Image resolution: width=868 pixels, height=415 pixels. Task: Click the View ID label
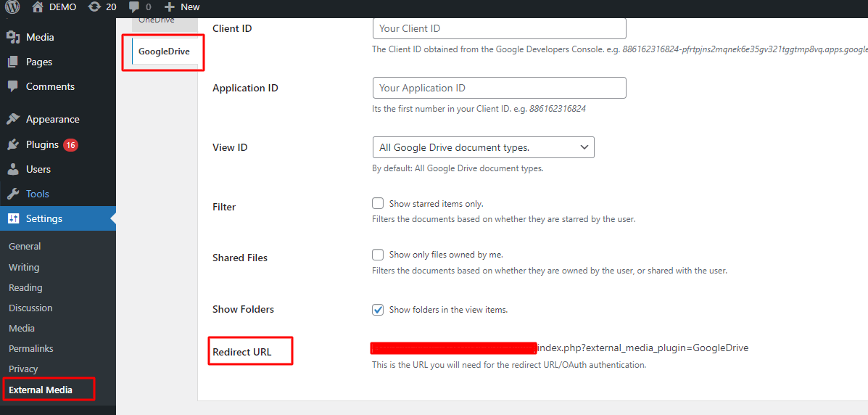click(230, 148)
